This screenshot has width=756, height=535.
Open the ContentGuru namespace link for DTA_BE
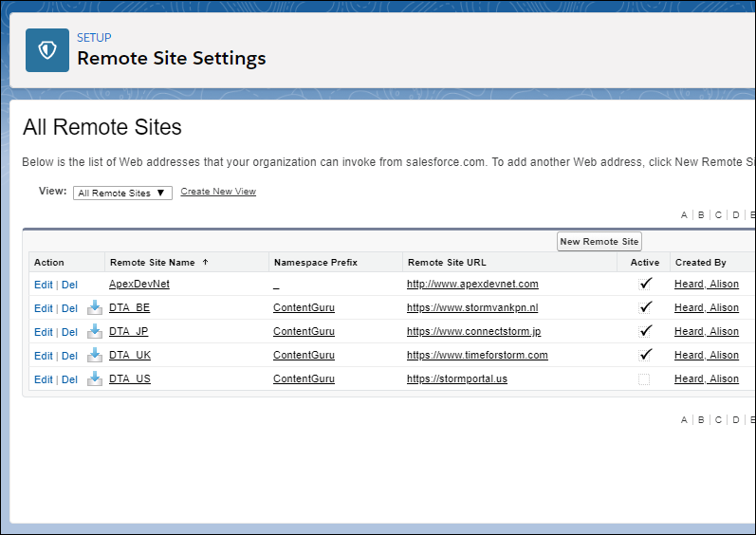point(304,307)
